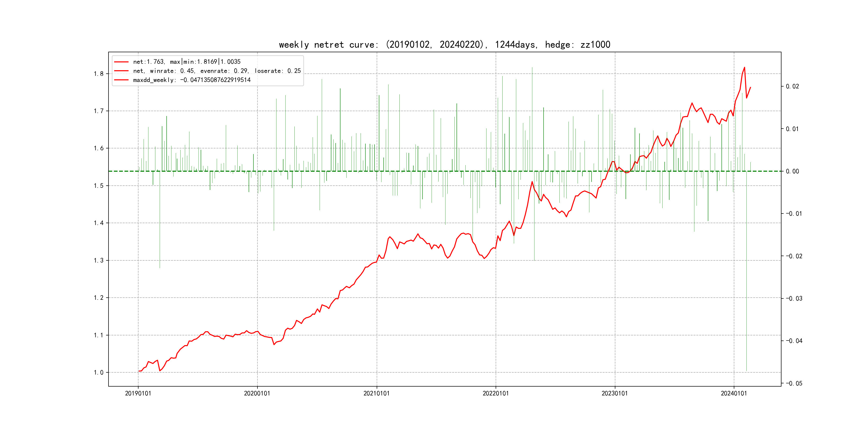
Task: Click the 20220101 x-axis date label
Action: (496, 393)
